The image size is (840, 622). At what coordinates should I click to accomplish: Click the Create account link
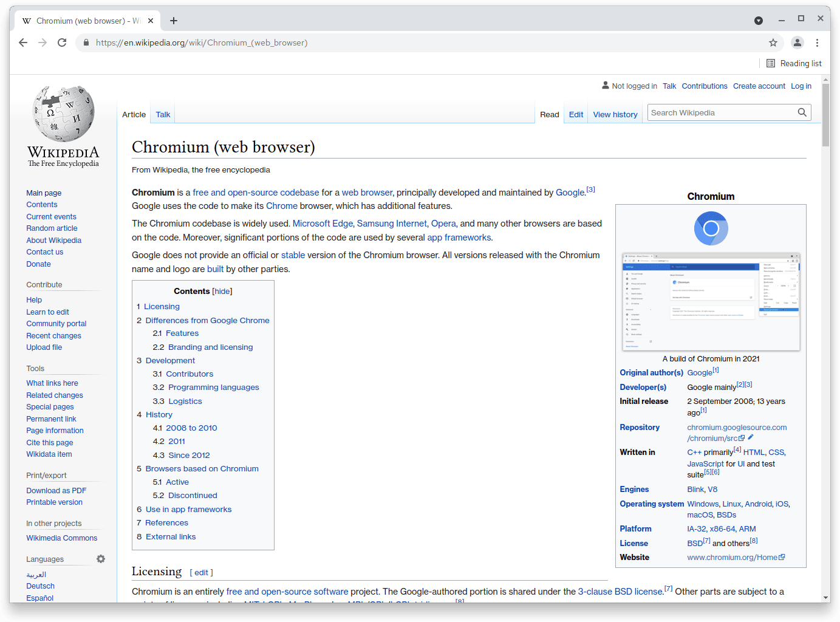pos(759,86)
